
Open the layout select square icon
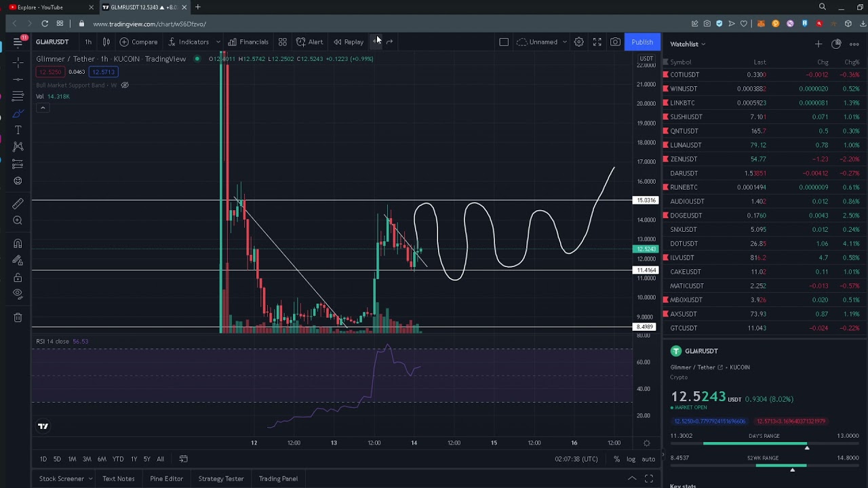click(x=504, y=42)
